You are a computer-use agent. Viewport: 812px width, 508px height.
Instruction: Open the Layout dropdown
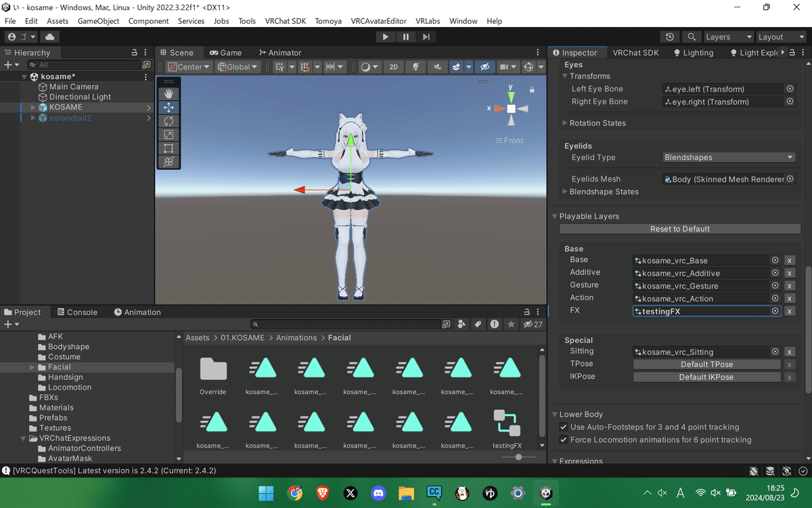pos(780,37)
